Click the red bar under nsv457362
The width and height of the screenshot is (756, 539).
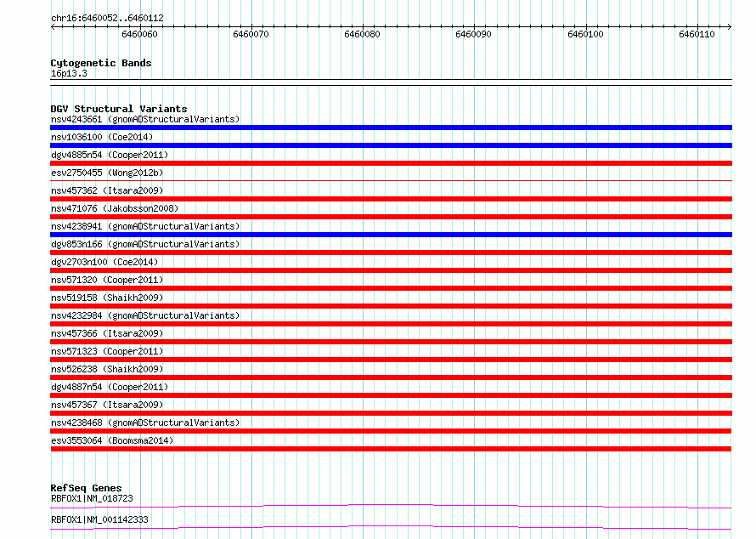391,199
